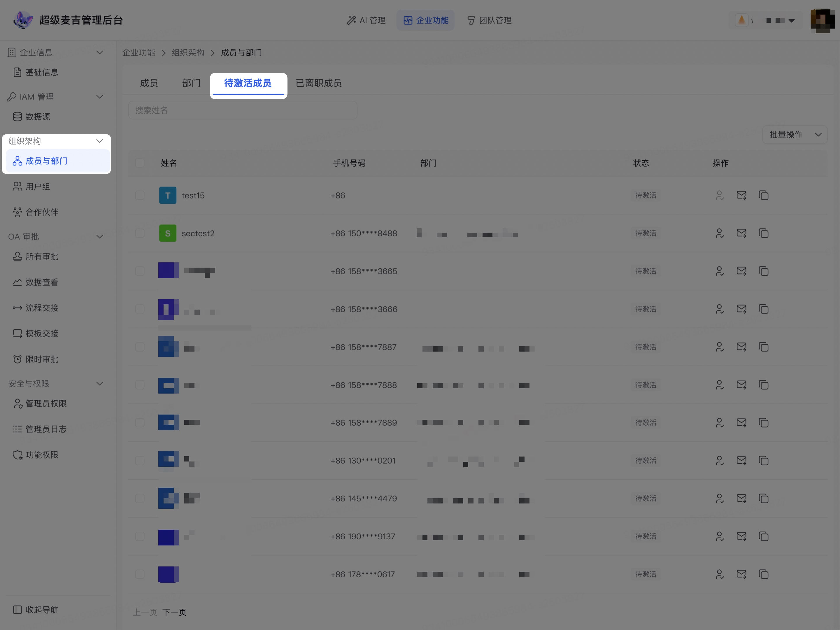Open the 已离职成员 tab

point(319,83)
